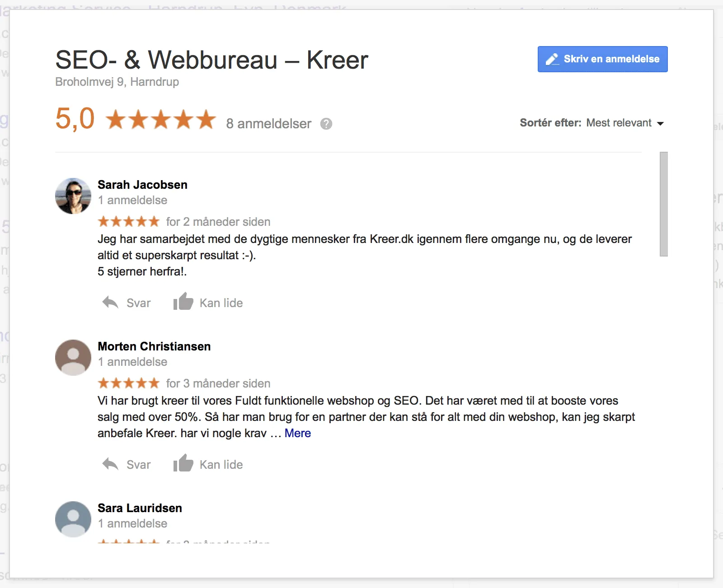Image resolution: width=723 pixels, height=588 pixels.
Task: Click Morten Christiansen's profile avatar
Action: click(72, 357)
